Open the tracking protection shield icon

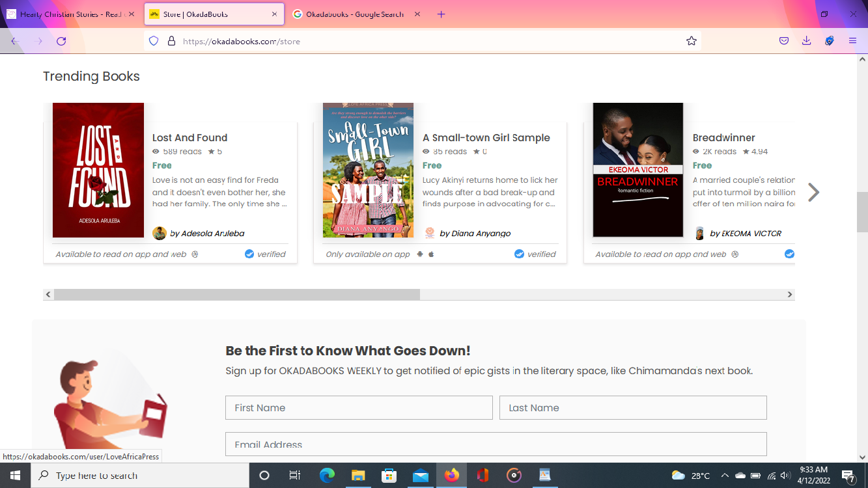click(x=154, y=41)
